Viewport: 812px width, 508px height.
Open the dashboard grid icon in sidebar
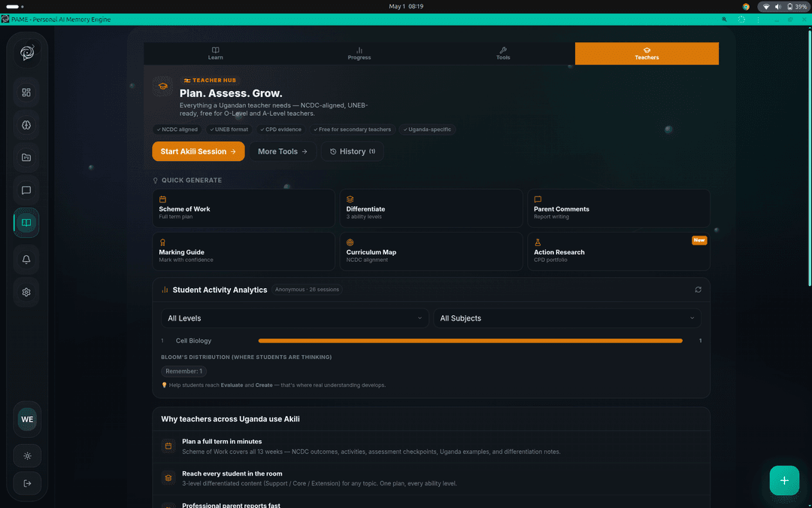(x=26, y=93)
